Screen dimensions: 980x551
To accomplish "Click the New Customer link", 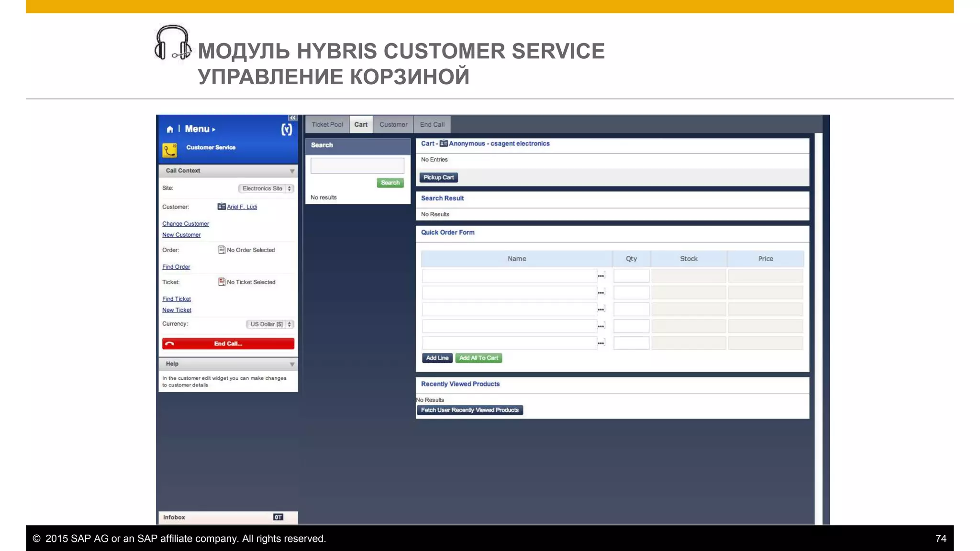I will (x=181, y=235).
